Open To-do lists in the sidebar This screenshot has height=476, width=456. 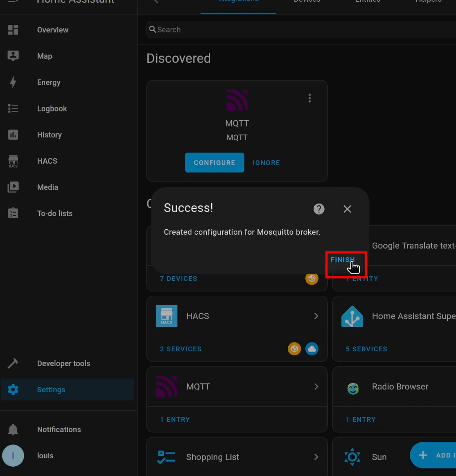click(55, 213)
